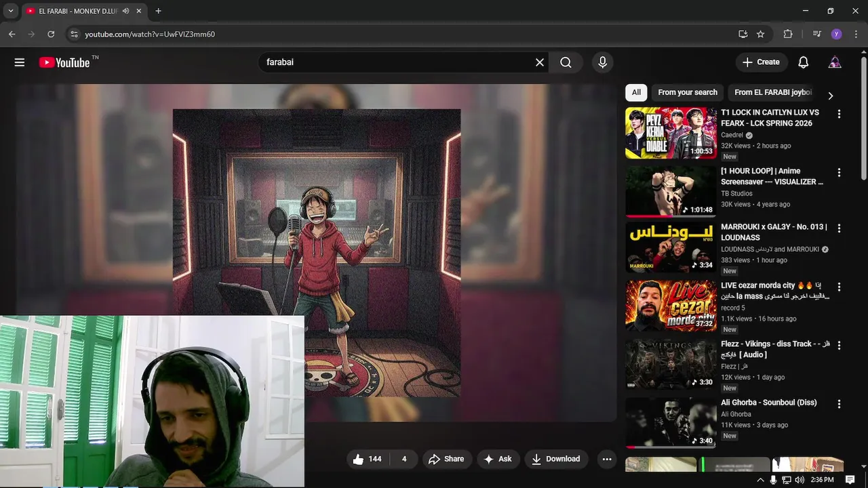868x488 pixels.
Task: Open the Flezz - Vikings diss Track title
Action: pyautogui.click(x=775, y=349)
